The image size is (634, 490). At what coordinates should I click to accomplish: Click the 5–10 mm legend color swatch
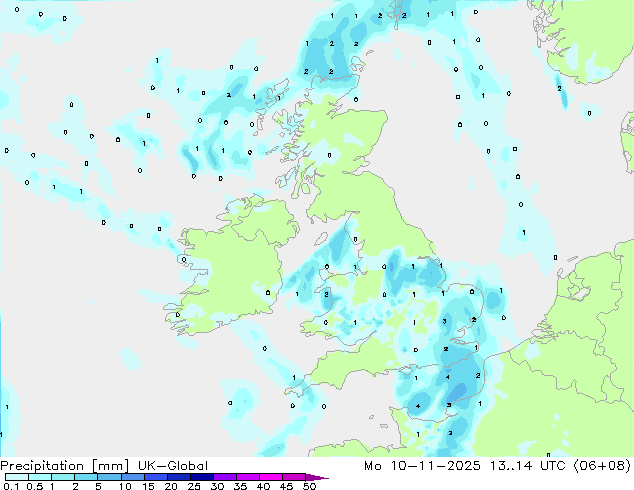109,477
